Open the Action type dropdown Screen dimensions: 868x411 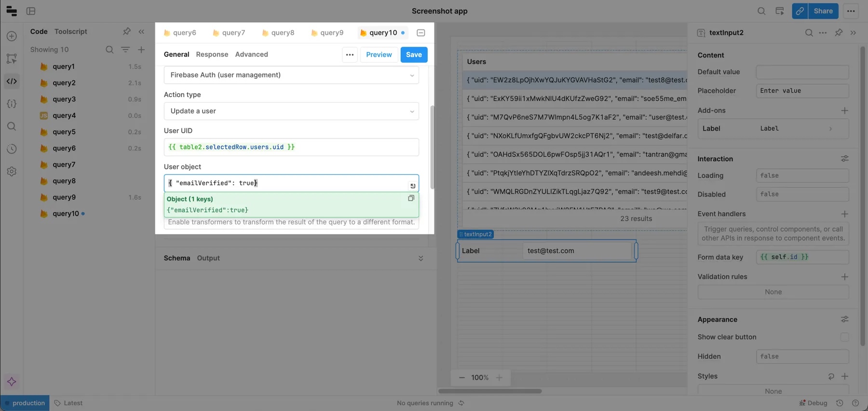[291, 111]
